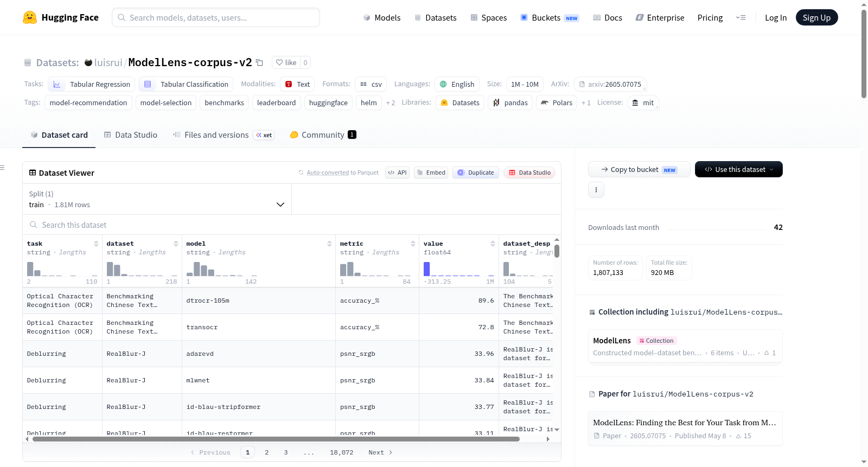The image size is (868, 467).
Task: Select the Tabular Regression task tag
Action: (92, 84)
